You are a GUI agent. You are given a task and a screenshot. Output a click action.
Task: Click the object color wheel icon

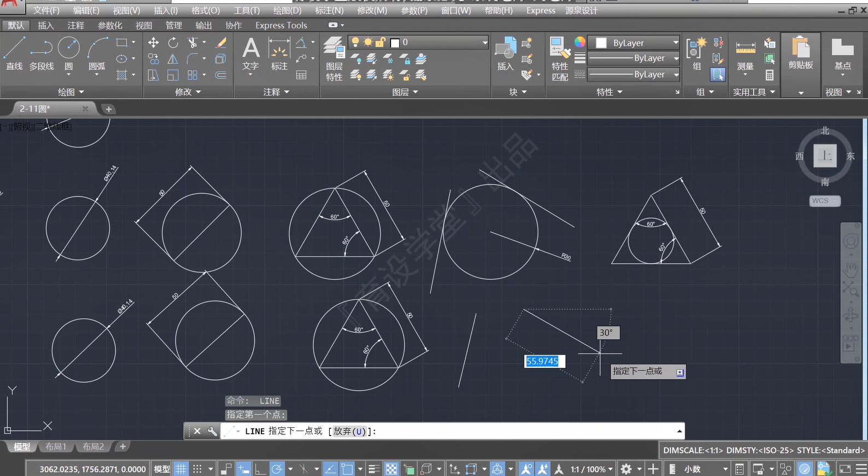580,42
